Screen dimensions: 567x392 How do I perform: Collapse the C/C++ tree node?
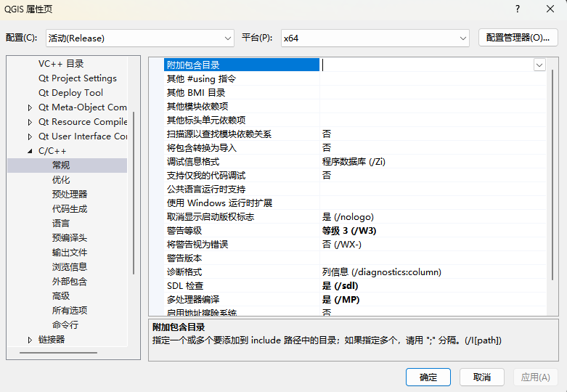(30, 151)
